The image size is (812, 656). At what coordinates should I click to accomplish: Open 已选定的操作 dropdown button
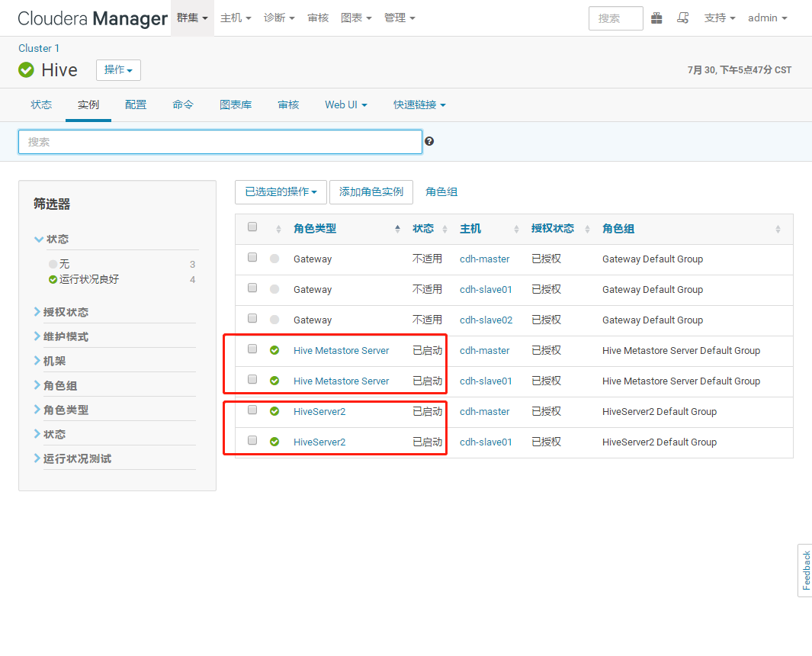point(281,192)
